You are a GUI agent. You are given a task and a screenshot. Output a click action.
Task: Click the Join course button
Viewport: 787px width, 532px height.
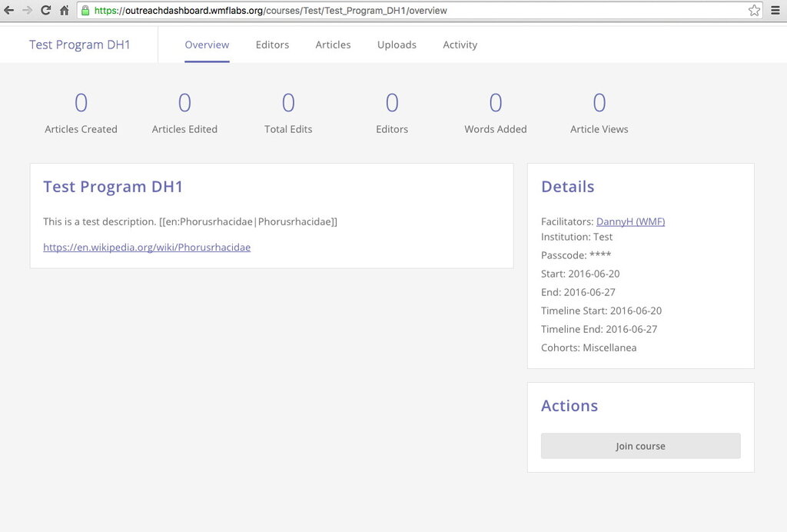tap(640, 446)
